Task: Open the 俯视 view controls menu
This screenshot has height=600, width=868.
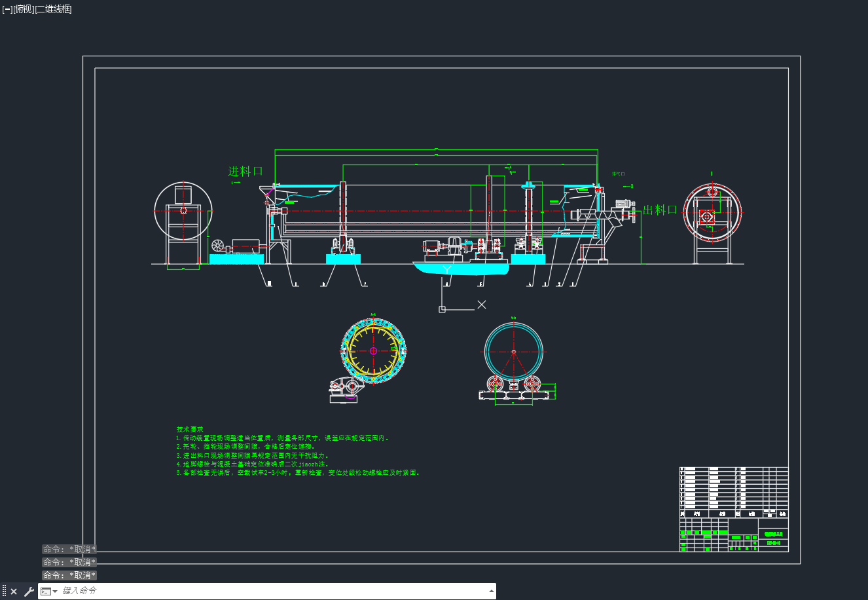Action: pyautogui.click(x=24, y=9)
